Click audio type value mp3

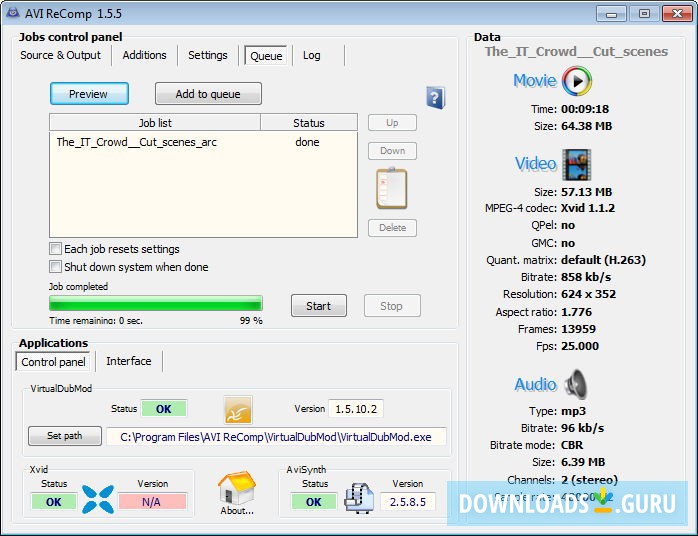pos(573,410)
